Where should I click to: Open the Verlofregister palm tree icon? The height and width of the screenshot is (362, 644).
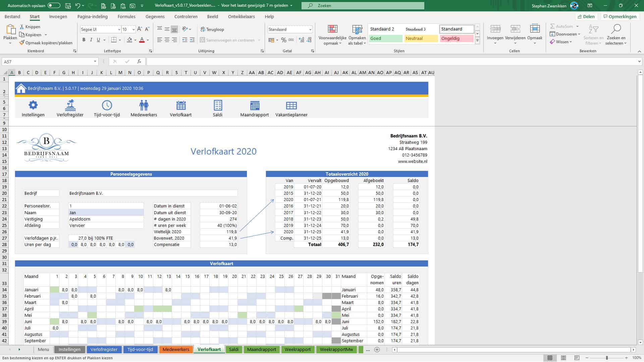tap(70, 105)
